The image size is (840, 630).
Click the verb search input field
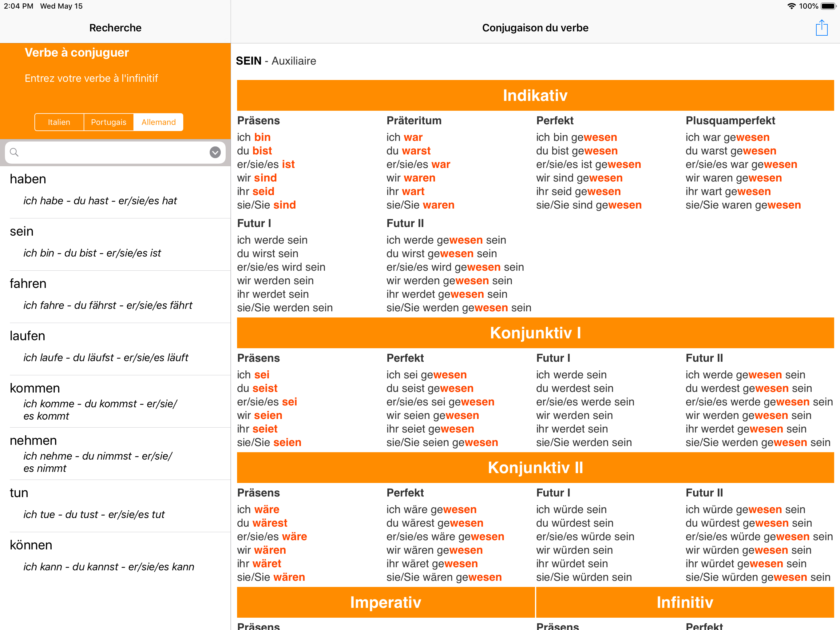click(115, 152)
